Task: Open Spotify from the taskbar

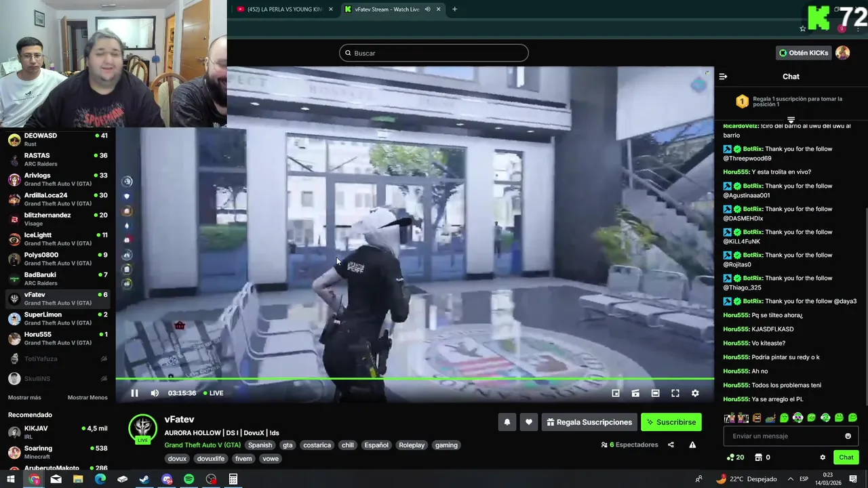Action: [189, 479]
